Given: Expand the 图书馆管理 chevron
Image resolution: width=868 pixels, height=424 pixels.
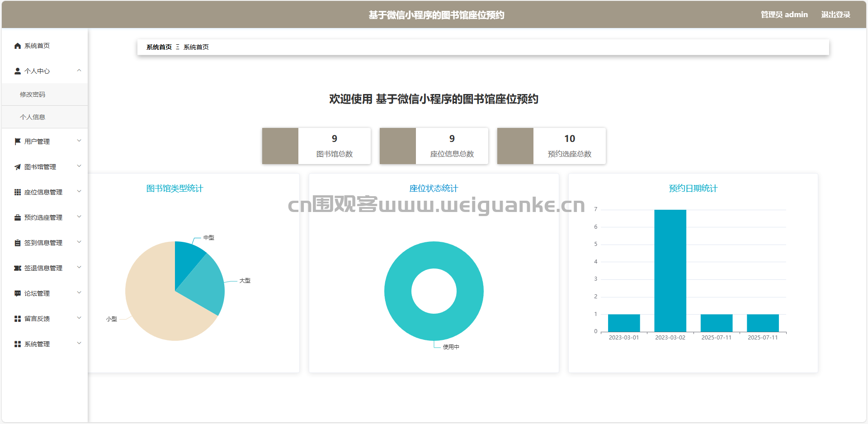Looking at the screenshot, I should pos(79,166).
